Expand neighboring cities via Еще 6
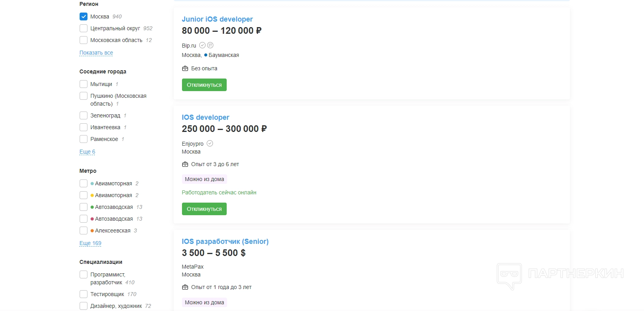The height and width of the screenshot is (311, 644). (87, 152)
